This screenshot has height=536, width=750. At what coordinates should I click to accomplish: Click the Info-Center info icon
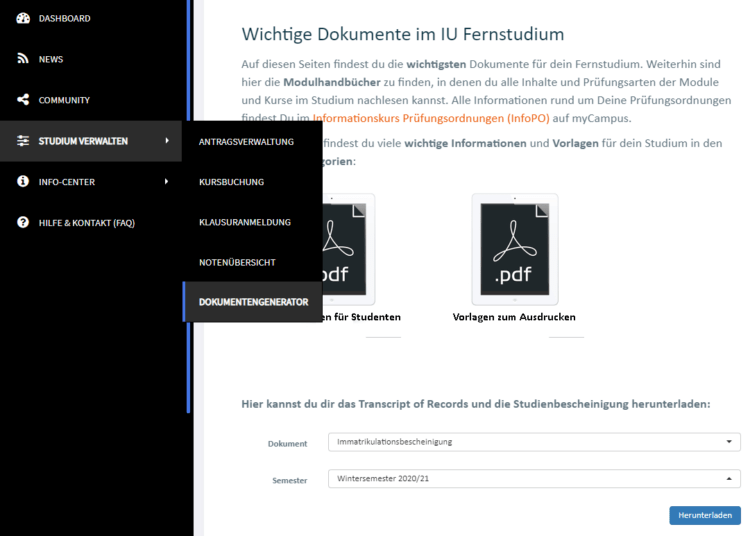tap(23, 181)
